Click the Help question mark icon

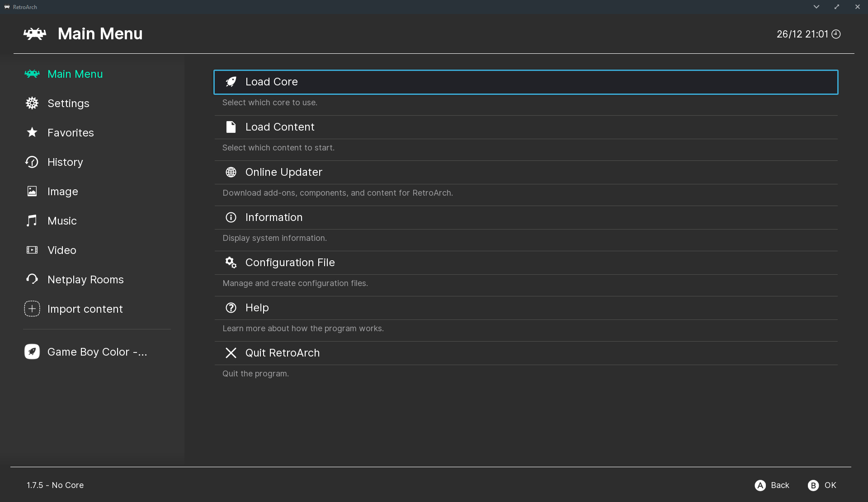tap(231, 308)
